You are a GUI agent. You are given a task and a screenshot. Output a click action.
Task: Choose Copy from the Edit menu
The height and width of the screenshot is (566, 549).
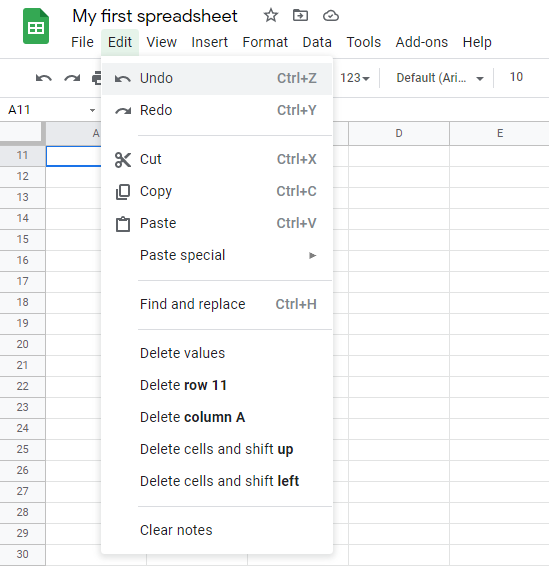click(x=217, y=191)
